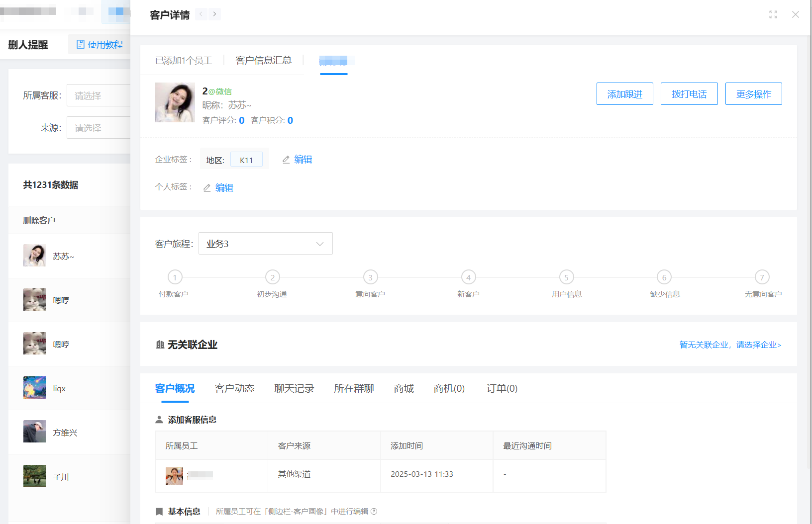Edit enterprise tags via 编辑 link
This screenshot has width=812, height=524.
[303, 160]
